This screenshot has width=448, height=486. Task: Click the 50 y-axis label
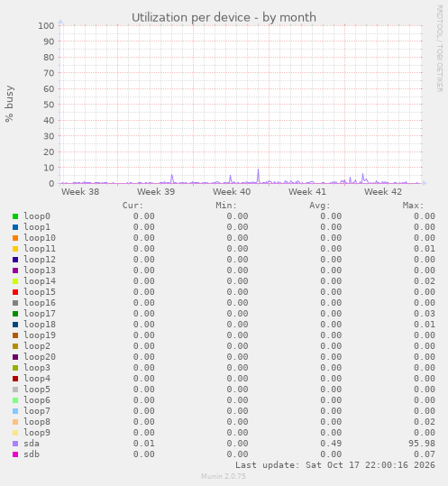(49, 105)
